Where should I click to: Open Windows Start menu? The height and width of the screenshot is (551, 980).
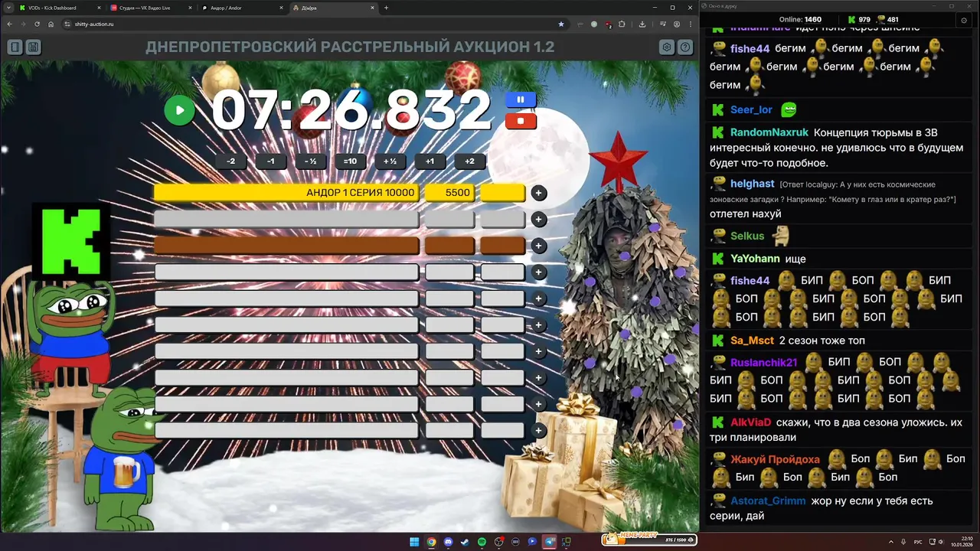point(414,542)
